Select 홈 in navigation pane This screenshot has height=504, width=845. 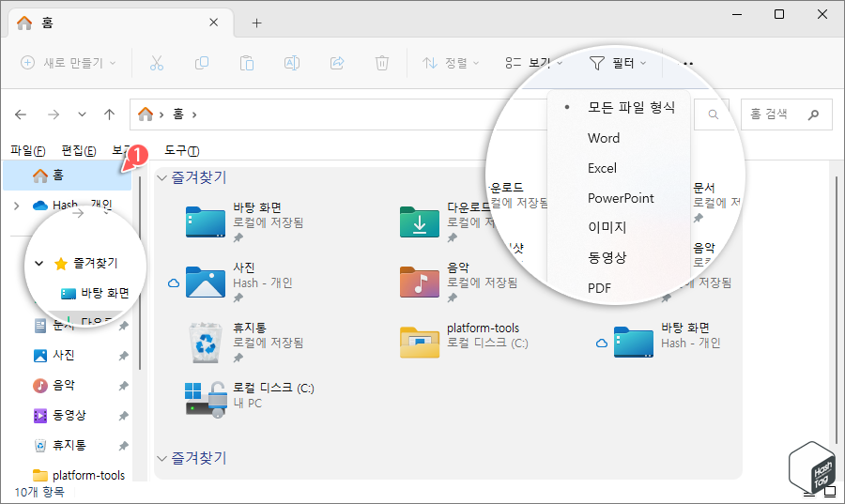coord(68,175)
